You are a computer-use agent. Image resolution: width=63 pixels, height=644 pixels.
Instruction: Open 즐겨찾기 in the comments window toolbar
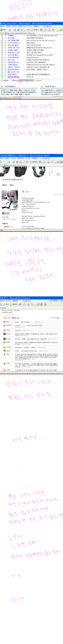(14, 304)
